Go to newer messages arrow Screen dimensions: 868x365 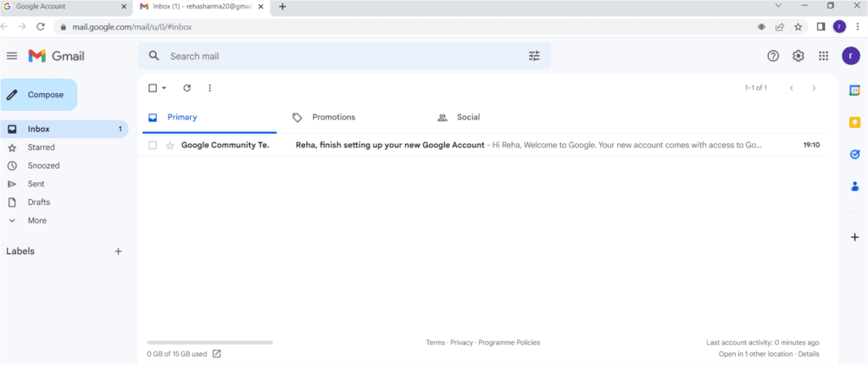click(792, 88)
